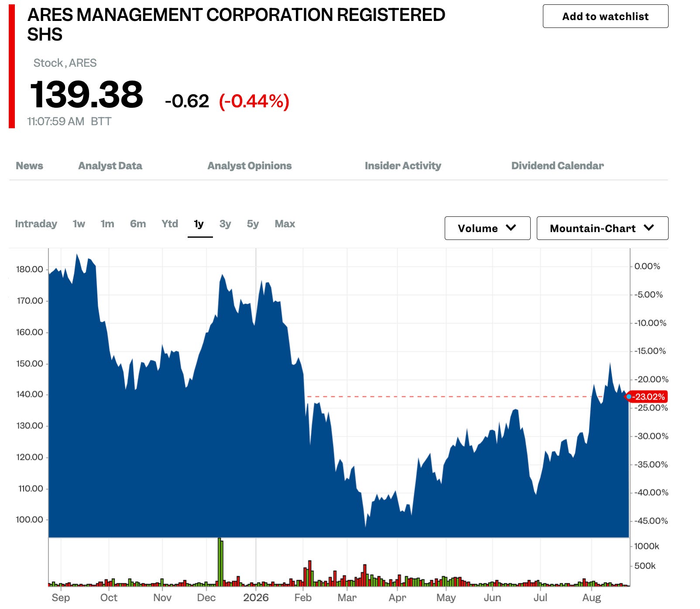Click the Add to watchlist button

pyautogui.click(x=605, y=16)
